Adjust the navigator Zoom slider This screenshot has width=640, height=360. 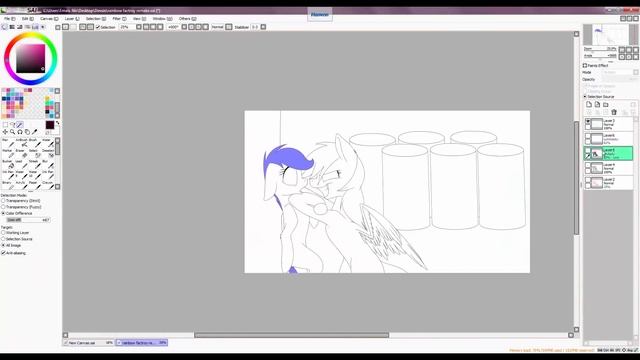[x=600, y=49]
